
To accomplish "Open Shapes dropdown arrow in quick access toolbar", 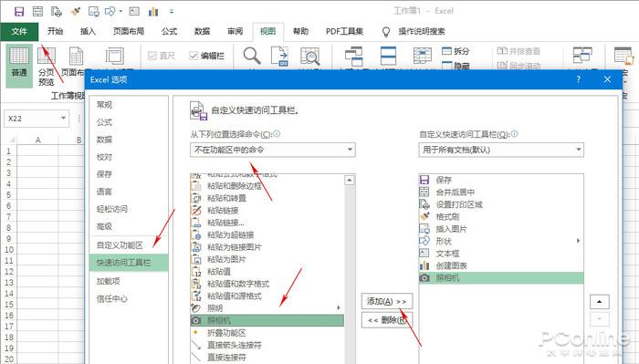I will (121, 11).
